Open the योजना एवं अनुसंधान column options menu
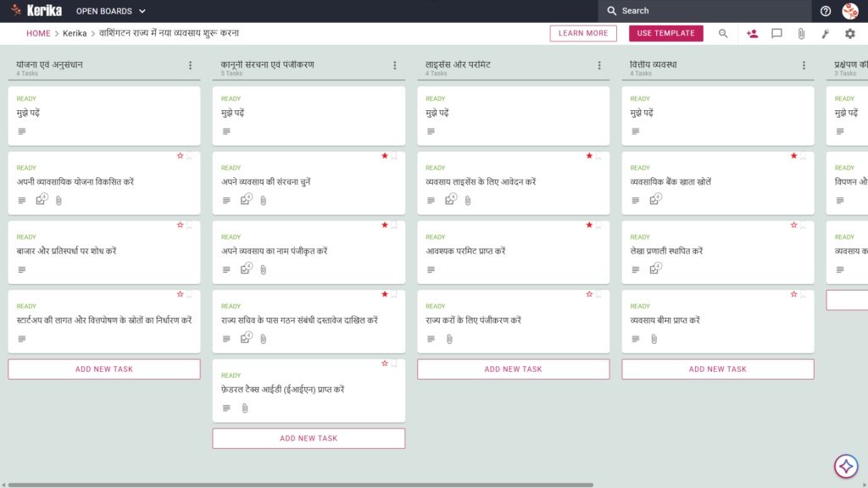 pyautogui.click(x=191, y=65)
